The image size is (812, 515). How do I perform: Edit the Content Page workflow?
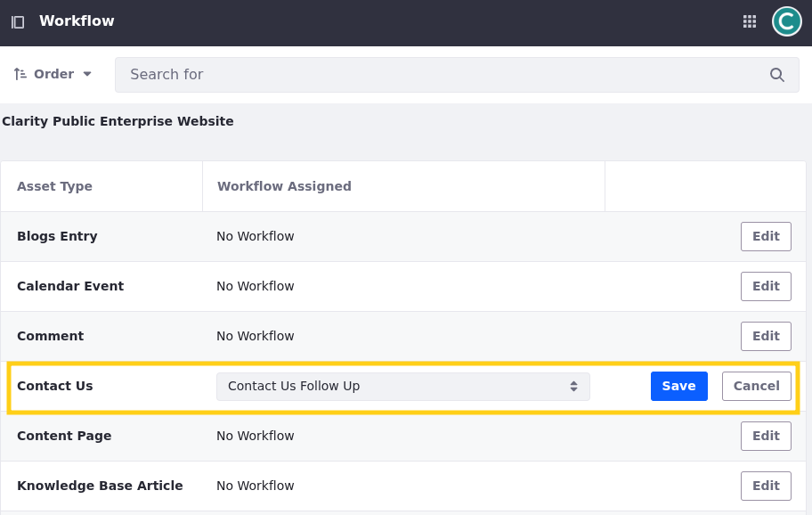coord(766,436)
